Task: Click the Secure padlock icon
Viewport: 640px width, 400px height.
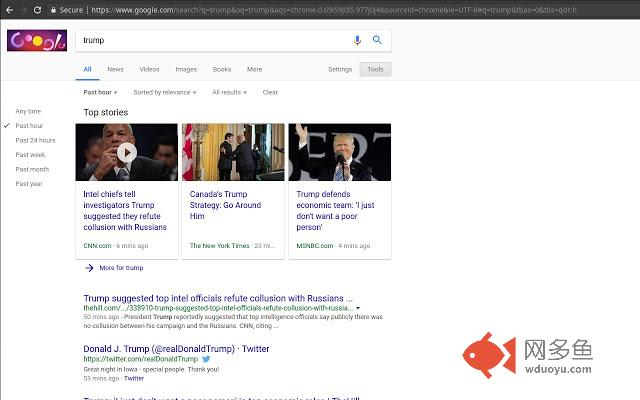Action: pyautogui.click(x=53, y=10)
